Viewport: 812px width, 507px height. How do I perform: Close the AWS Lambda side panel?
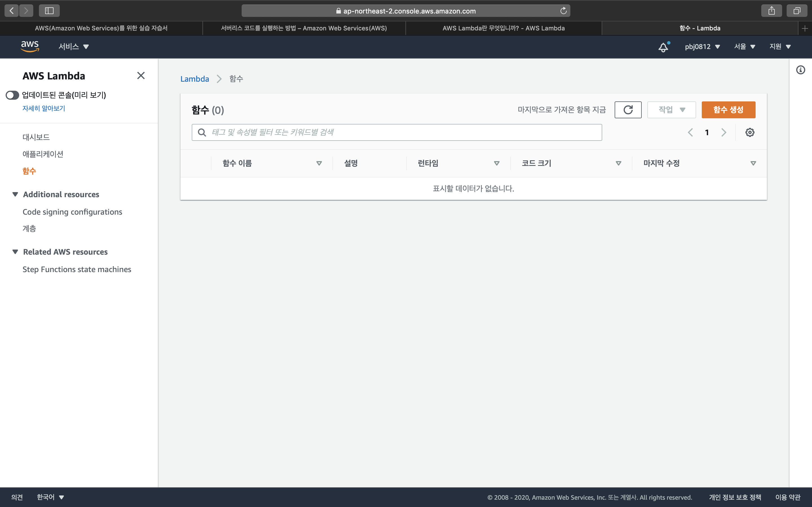click(141, 76)
